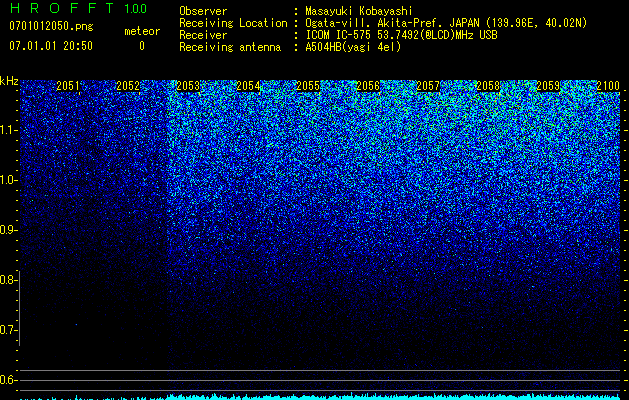This screenshot has height=400, width=629.
Task: Click the 2055 time marker label
Action: pyautogui.click(x=308, y=86)
